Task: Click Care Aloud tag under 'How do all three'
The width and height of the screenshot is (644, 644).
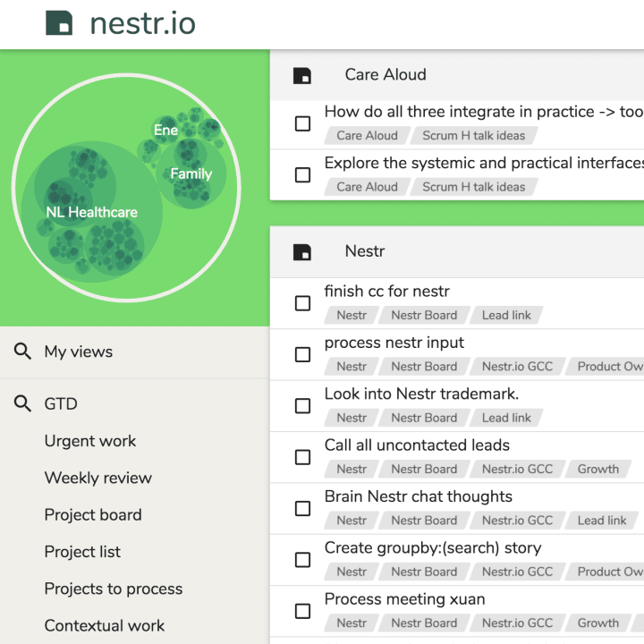Action: 368,136
